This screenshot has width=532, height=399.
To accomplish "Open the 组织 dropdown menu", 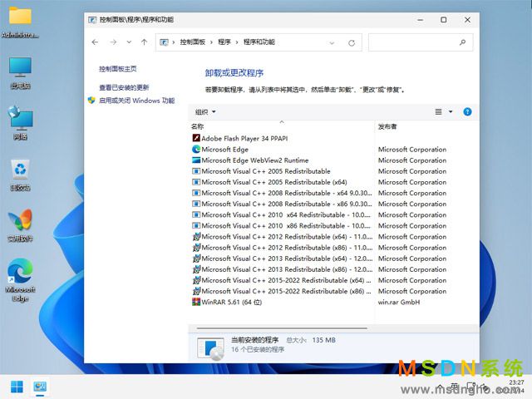I will pyautogui.click(x=205, y=112).
